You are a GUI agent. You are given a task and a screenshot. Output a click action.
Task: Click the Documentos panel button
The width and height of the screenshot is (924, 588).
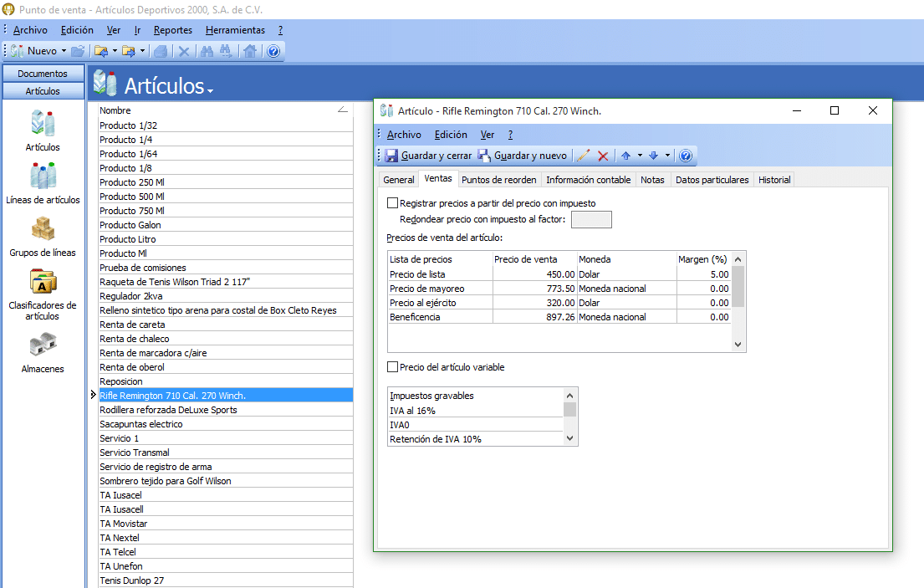[43, 74]
